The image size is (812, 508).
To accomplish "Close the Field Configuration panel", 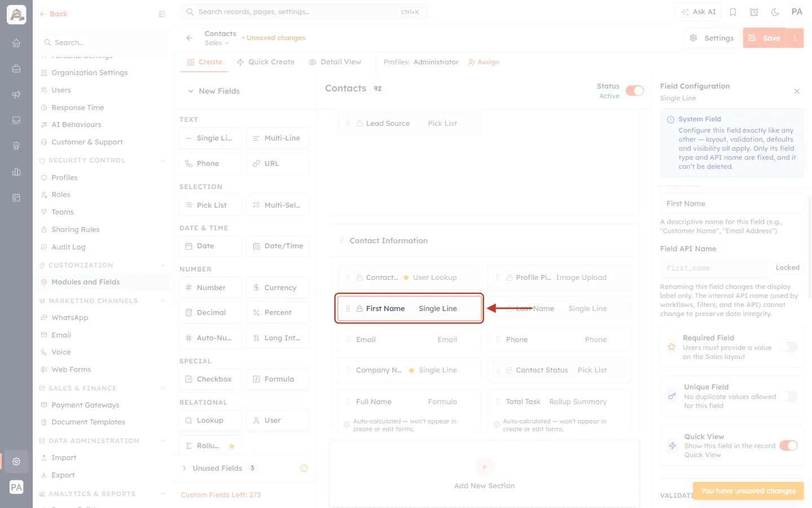I will pos(797,91).
